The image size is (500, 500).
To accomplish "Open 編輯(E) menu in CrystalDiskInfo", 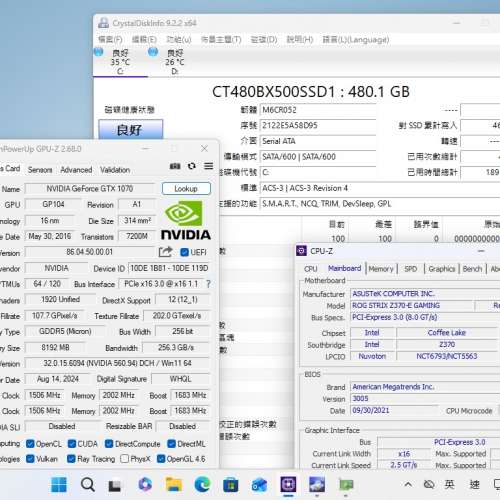I will pyautogui.click(x=144, y=40).
